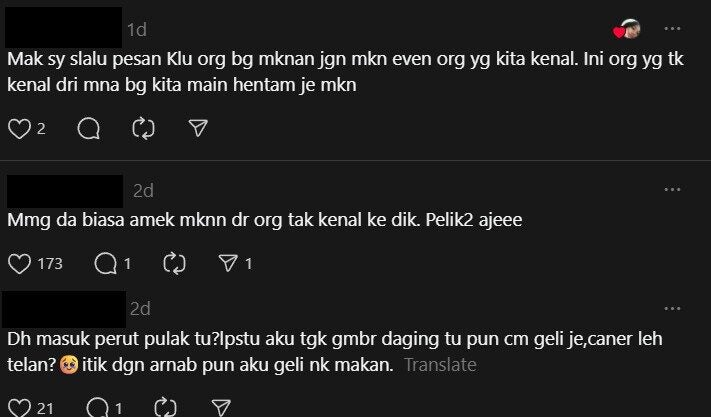Like the third post with 21 likes
711x417 pixels.
[x=20, y=407]
